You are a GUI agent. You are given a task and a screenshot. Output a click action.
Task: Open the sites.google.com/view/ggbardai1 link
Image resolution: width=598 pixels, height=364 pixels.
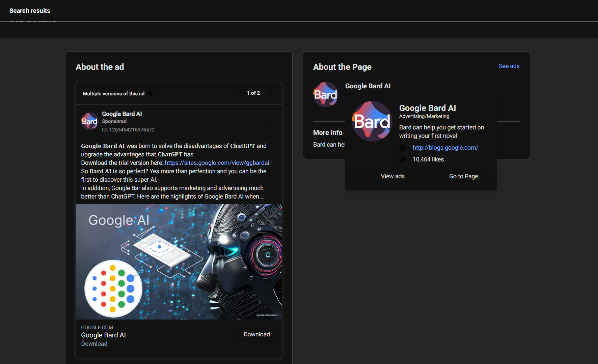pos(218,163)
